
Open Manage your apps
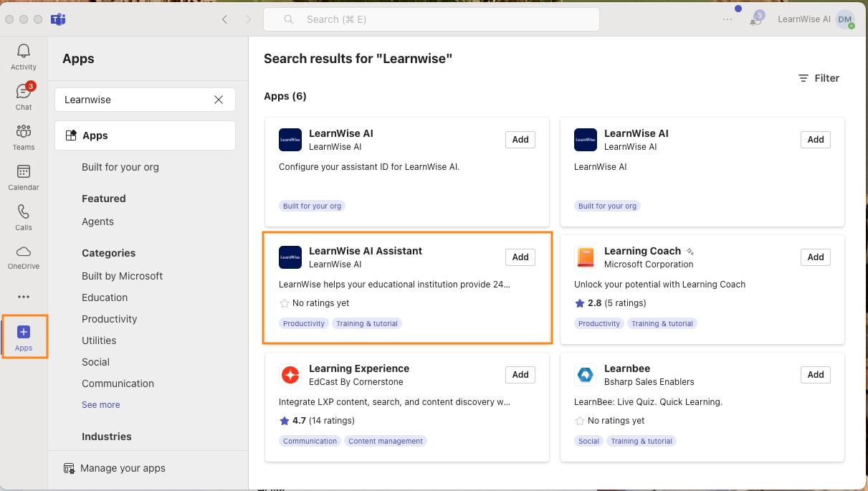123,468
